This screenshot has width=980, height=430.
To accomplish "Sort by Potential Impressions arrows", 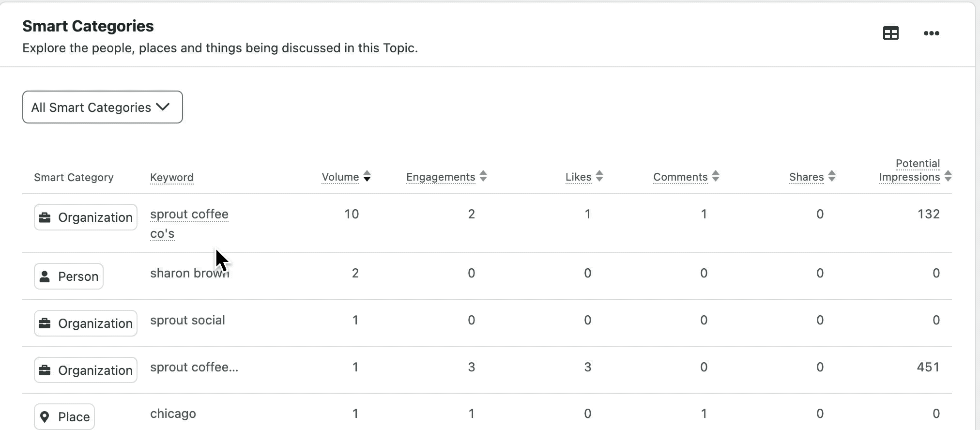I will coord(948,176).
